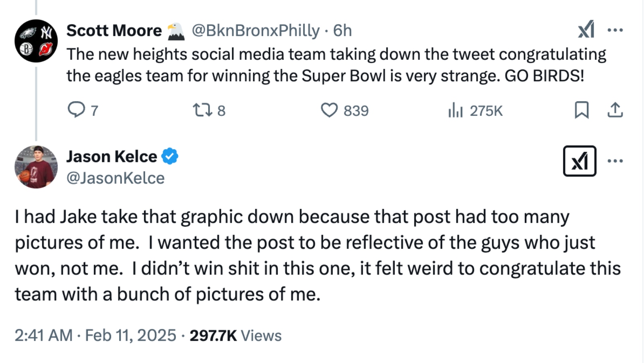The width and height of the screenshot is (644, 363).
Task: Open Scott Moore's profile via his display name
Action: pyautogui.click(x=114, y=30)
